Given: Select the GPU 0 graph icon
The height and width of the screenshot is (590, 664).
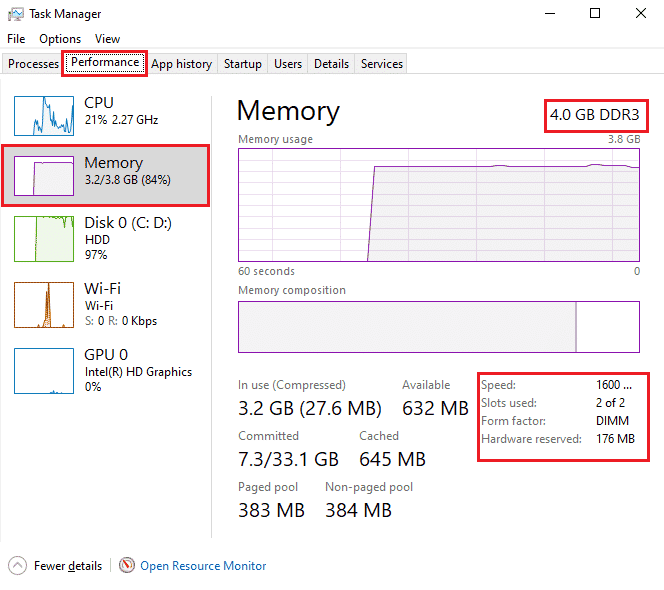Looking at the screenshot, I should (x=43, y=371).
